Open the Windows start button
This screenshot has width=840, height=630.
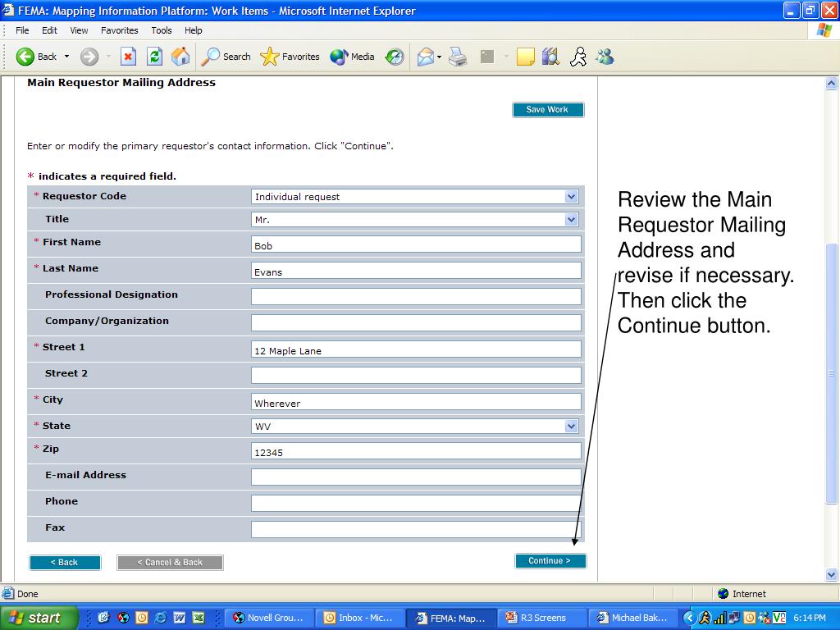point(39,618)
